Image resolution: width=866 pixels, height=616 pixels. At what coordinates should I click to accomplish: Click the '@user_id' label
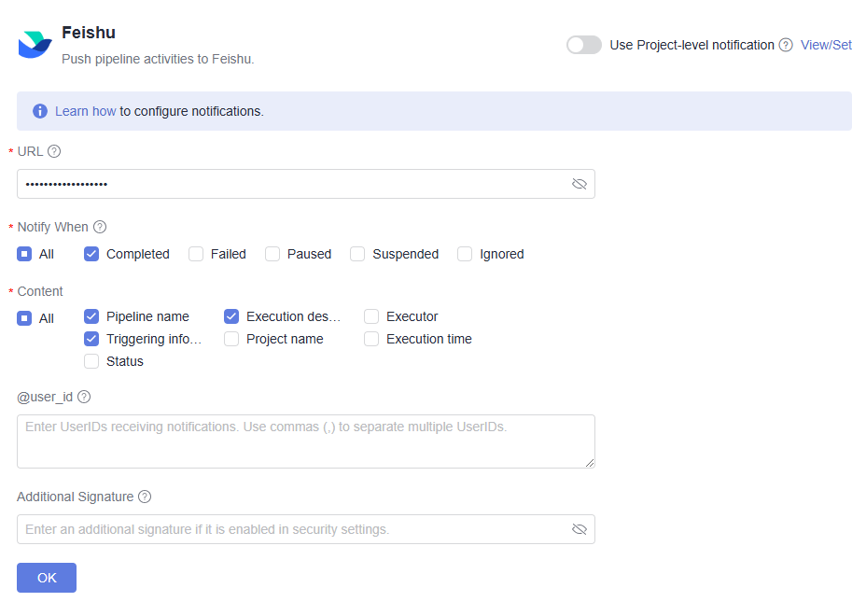[x=45, y=398]
